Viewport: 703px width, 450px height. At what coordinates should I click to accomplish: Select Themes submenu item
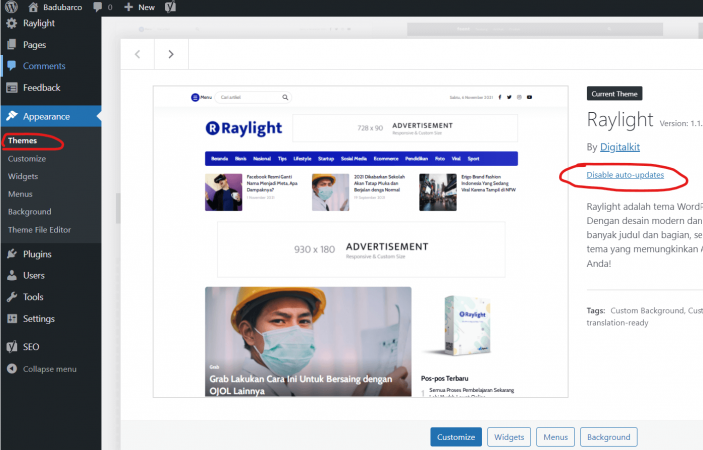(x=22, y=141)
